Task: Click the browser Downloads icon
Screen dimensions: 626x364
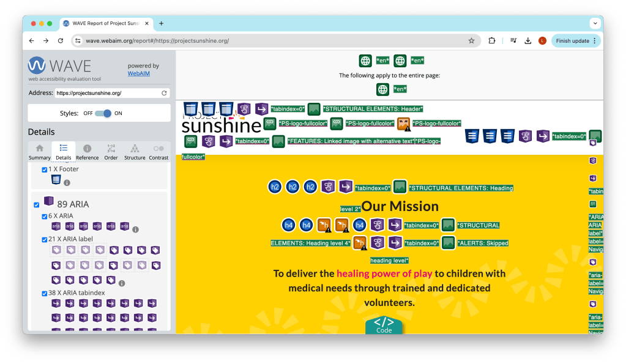Action: tap(527, 41)
